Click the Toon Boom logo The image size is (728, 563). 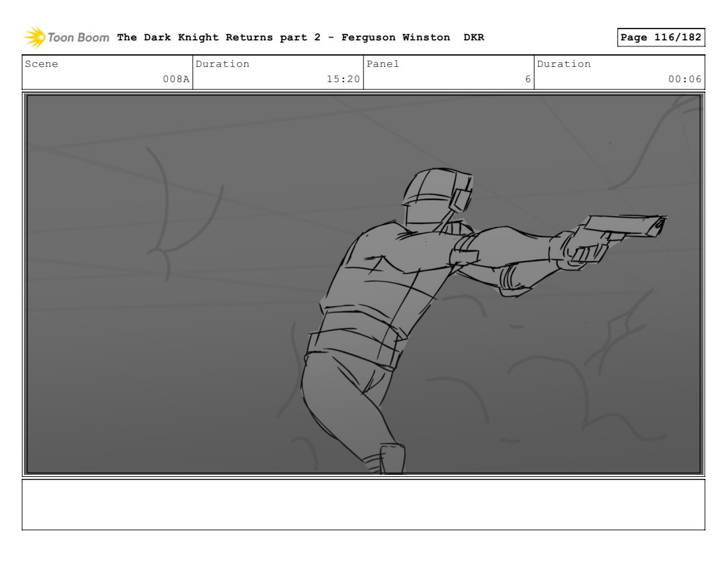[66, 38]
